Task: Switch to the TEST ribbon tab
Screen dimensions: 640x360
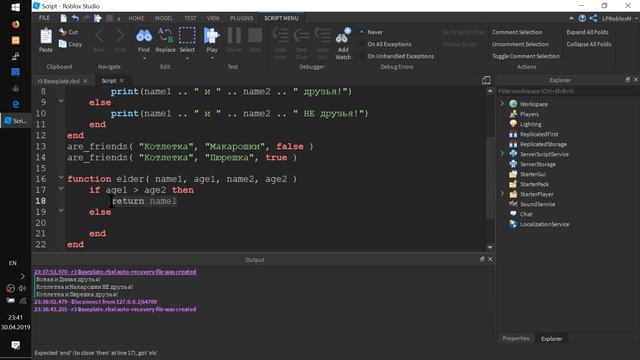Action: point(190,18)
